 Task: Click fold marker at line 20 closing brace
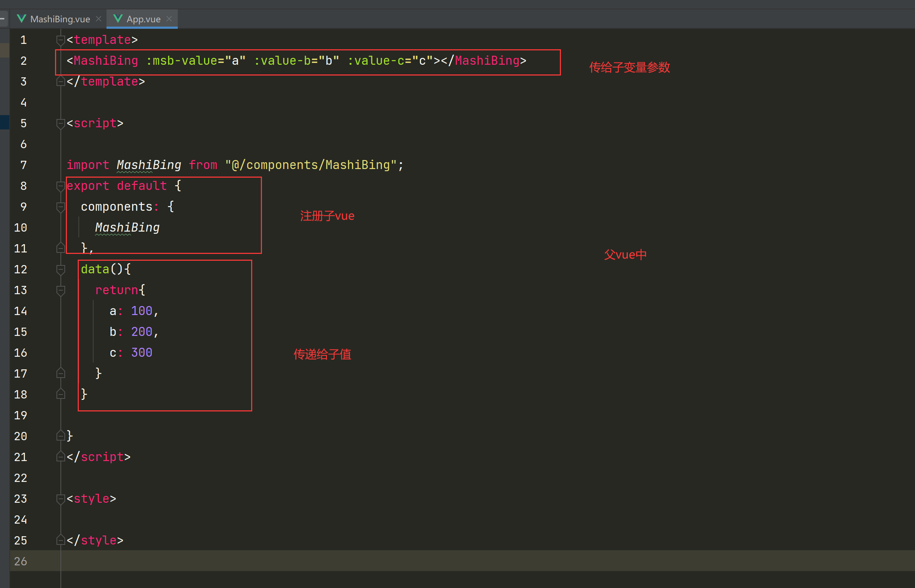coord(61,436)
